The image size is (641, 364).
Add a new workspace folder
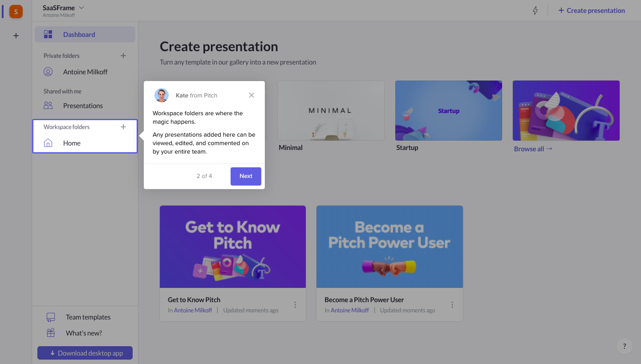pyautogui.click(x=123, y=127)
